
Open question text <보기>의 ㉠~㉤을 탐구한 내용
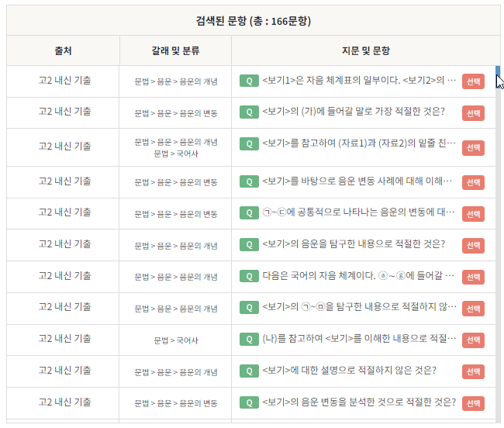[359, 307]
